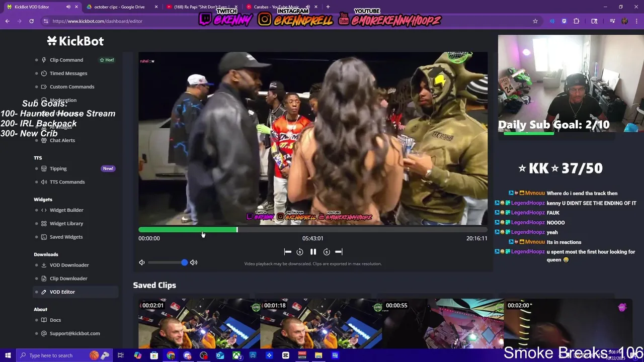Click the max volume speaker icon
Viewport: 644px width, 362px height.
[x=194, y=262]
